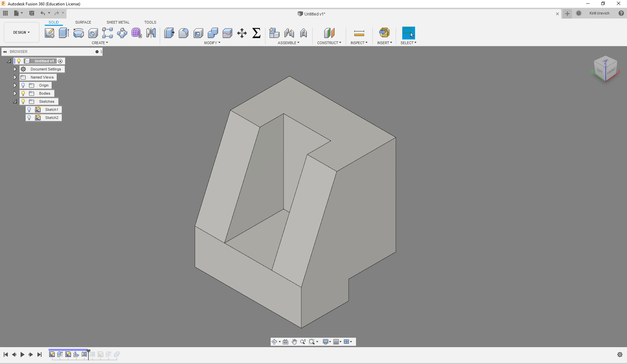
Task: Toggle visibility of the Bodies folder
Action: [x=23, y=93]
